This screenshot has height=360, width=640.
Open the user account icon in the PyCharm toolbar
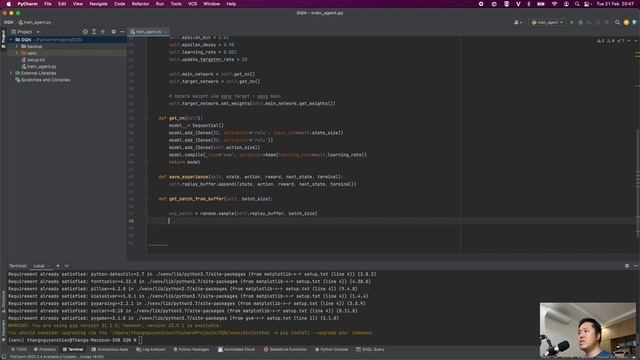pyautogui.click(x=518, y=22)
